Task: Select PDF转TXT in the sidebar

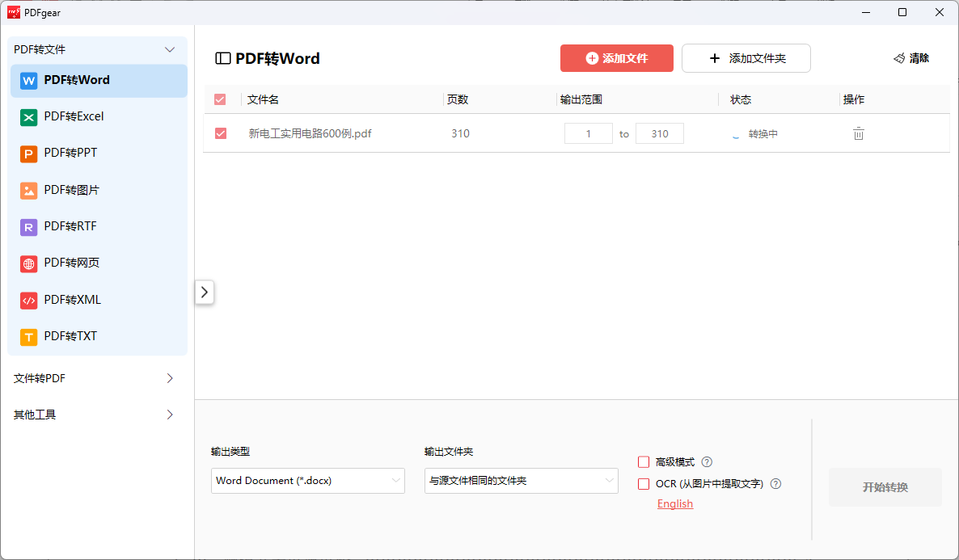Action: [x=99, y=337]
